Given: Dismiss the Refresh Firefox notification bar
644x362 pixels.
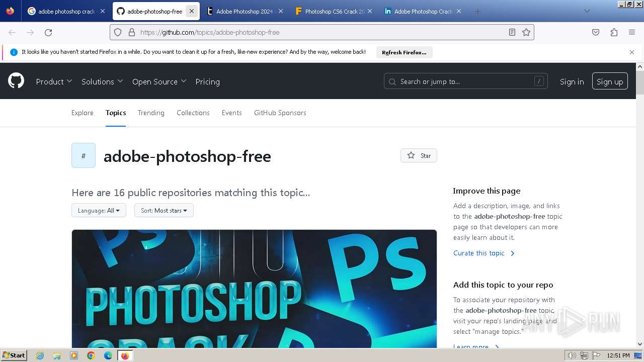Looking at the screenshot, I should pos(632,52).
